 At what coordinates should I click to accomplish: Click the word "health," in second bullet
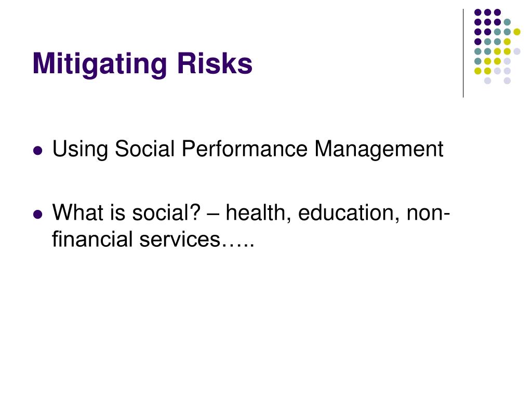[259, 214]
